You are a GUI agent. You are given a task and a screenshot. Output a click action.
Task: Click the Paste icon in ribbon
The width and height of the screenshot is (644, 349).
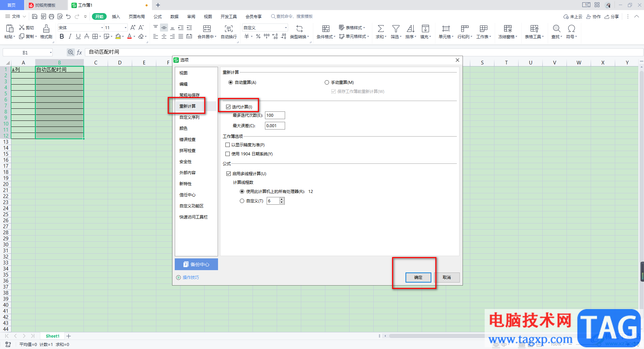[10, 29]
